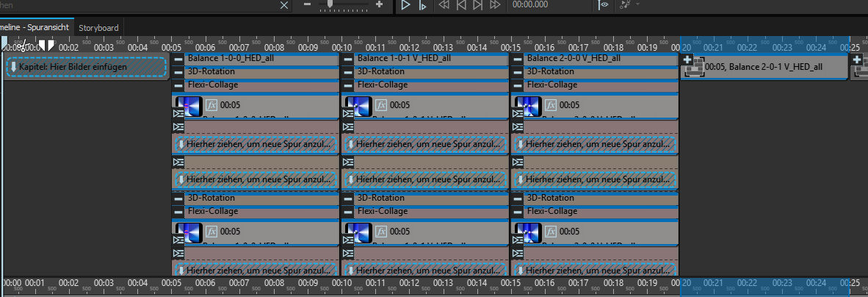Click the uppermost 'Hierher ziehen' drop zone in Balance 2-0-0 column

[x=595, y=145]
